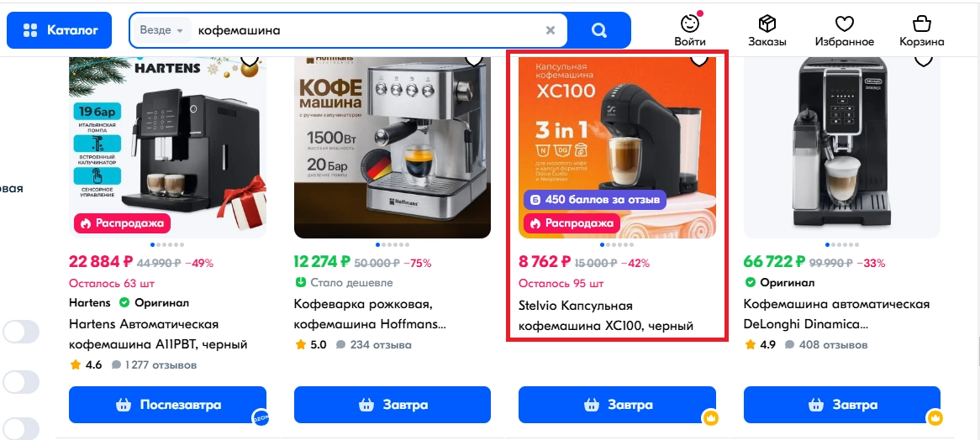
Task: Clear the search field with the X icon
Action: tap(550, 30)
